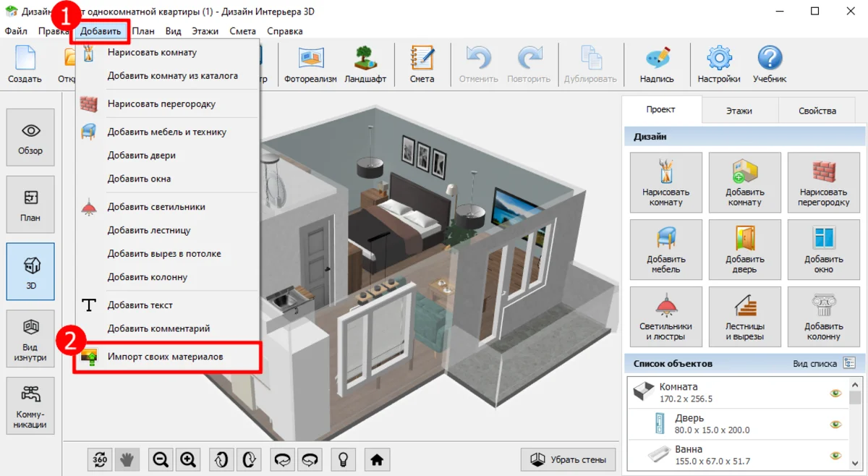
Task: Toggle visibility of the Ванна object
Action: point(835,455)
